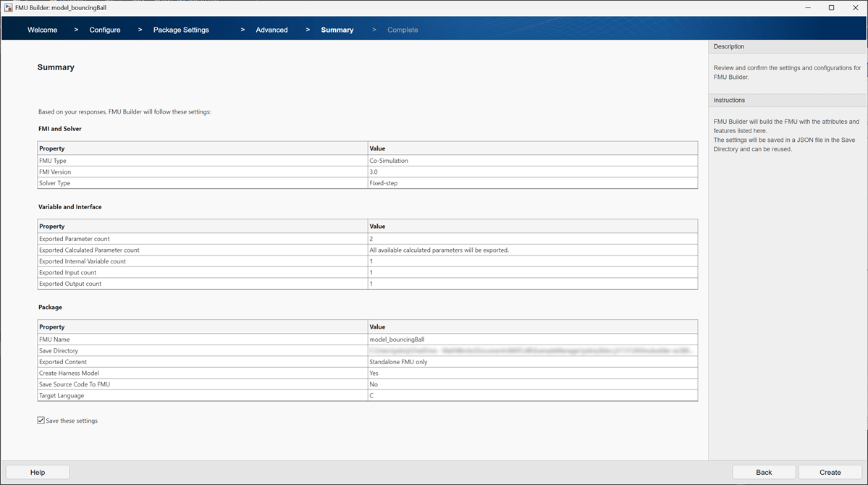
Task: Click the blurred Save Directory path value
Action: tap(532, 350)
